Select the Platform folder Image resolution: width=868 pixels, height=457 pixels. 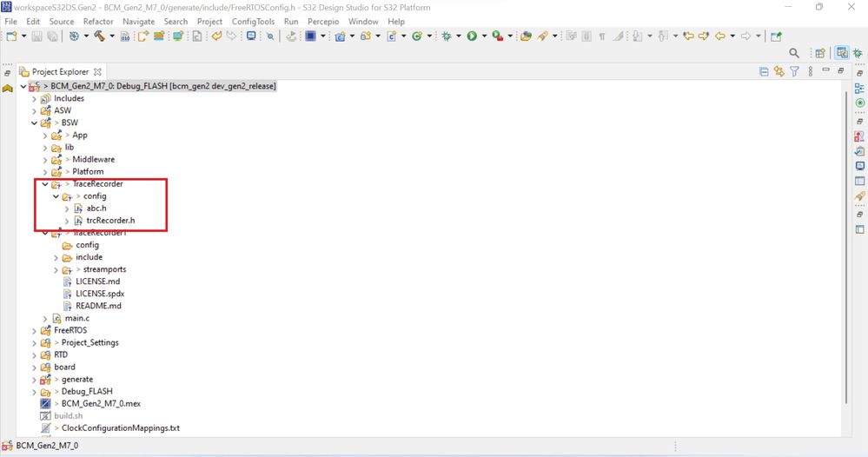[x=88, y=171]
